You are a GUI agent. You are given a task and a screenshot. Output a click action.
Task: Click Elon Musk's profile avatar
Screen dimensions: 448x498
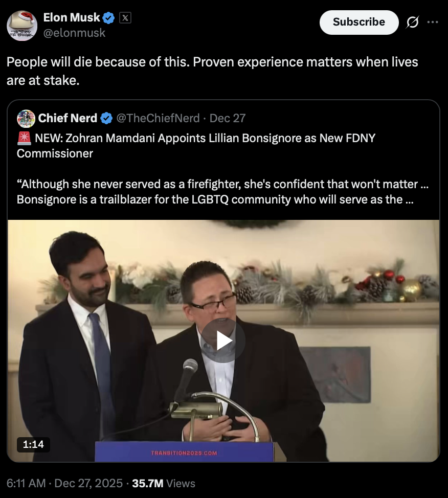point(22,26)
